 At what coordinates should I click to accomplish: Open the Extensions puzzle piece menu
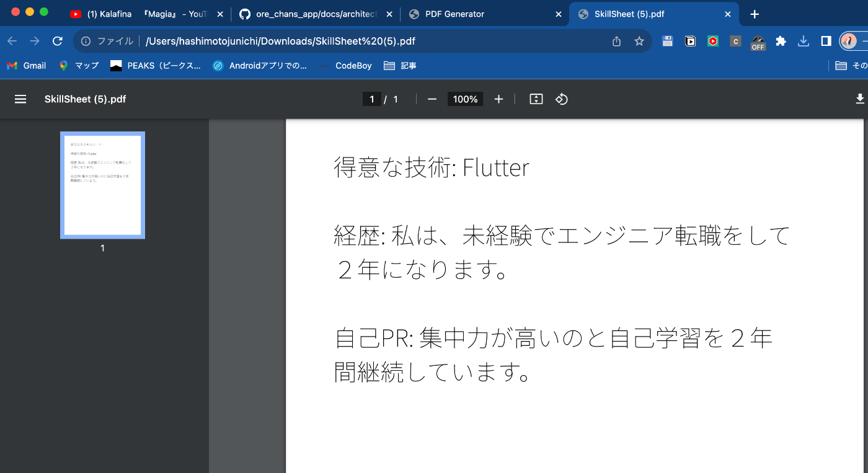(x=781, y=42)
